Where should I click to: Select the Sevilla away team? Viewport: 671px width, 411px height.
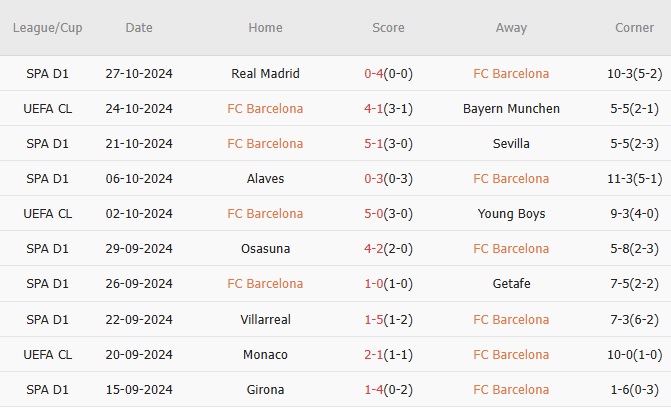511,143
